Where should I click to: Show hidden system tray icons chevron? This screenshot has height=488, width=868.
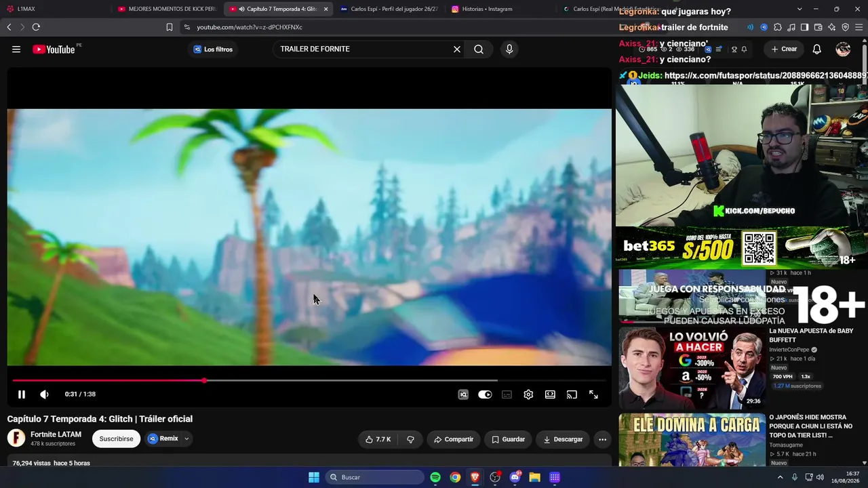tap(780, 477)
